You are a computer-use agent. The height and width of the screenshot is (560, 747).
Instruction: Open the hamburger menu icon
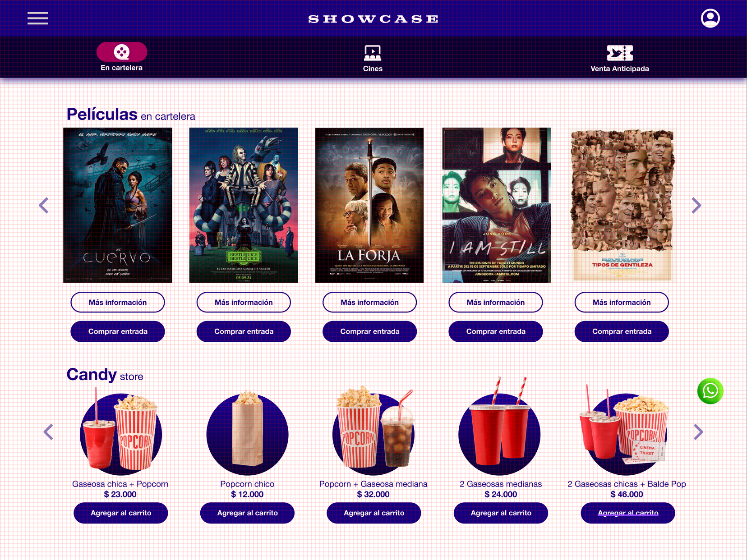[38, 18]
